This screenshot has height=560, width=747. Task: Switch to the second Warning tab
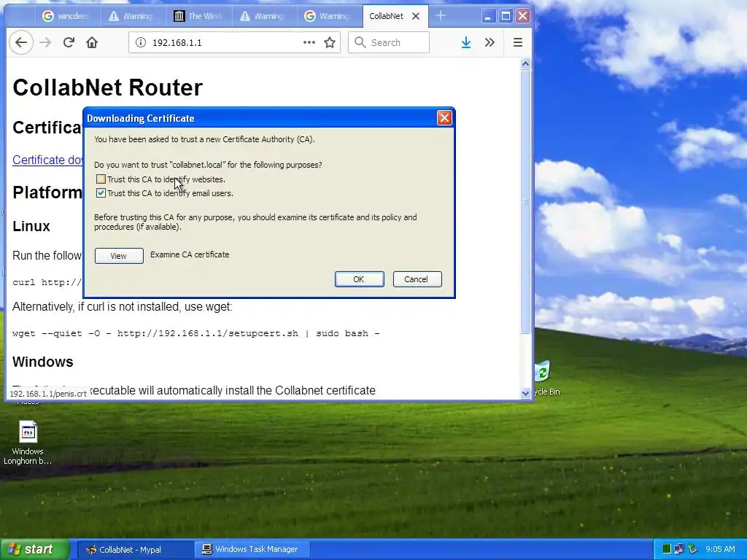coord(264,16)
